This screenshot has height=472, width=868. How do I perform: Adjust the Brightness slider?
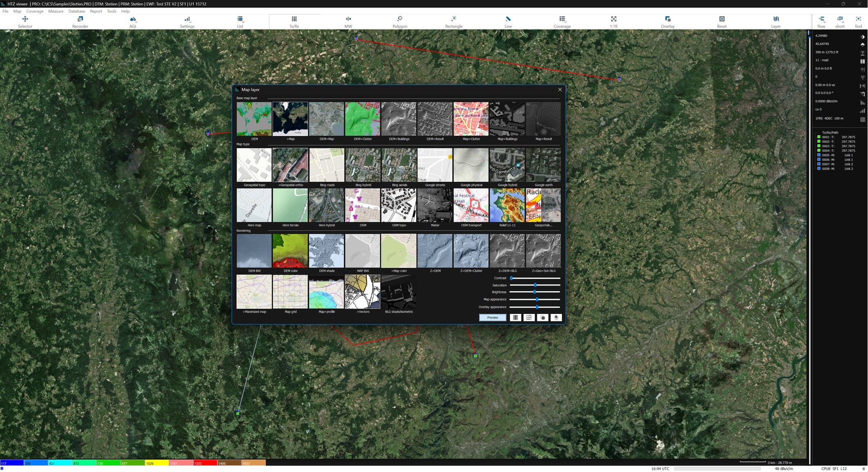tap(534, 292)
